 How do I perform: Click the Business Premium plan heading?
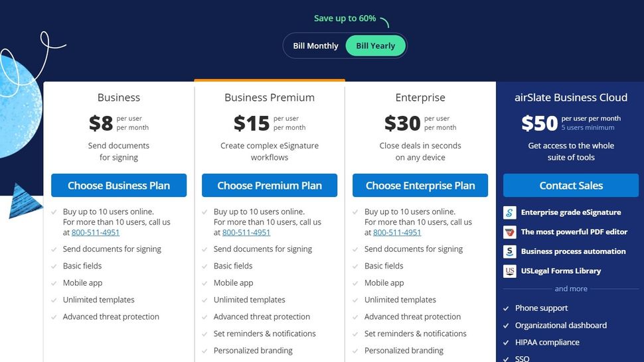(x=270, y=97)
